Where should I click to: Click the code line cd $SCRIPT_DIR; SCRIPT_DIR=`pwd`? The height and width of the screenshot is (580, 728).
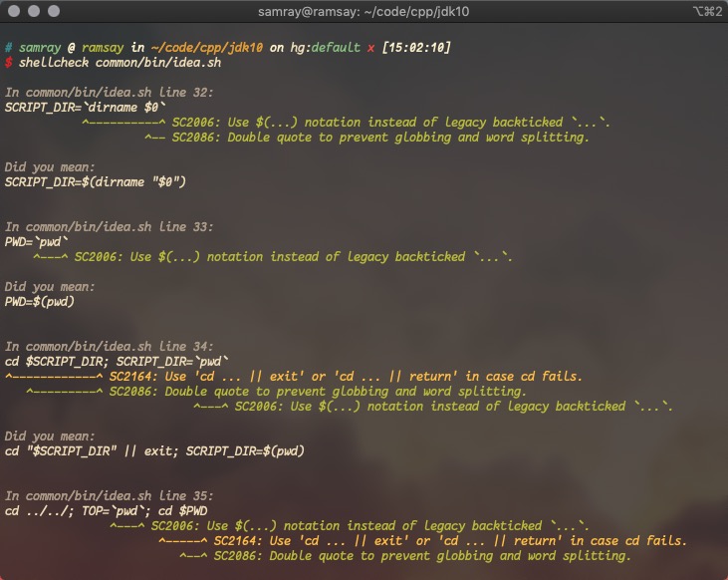(x=117, y=361)
